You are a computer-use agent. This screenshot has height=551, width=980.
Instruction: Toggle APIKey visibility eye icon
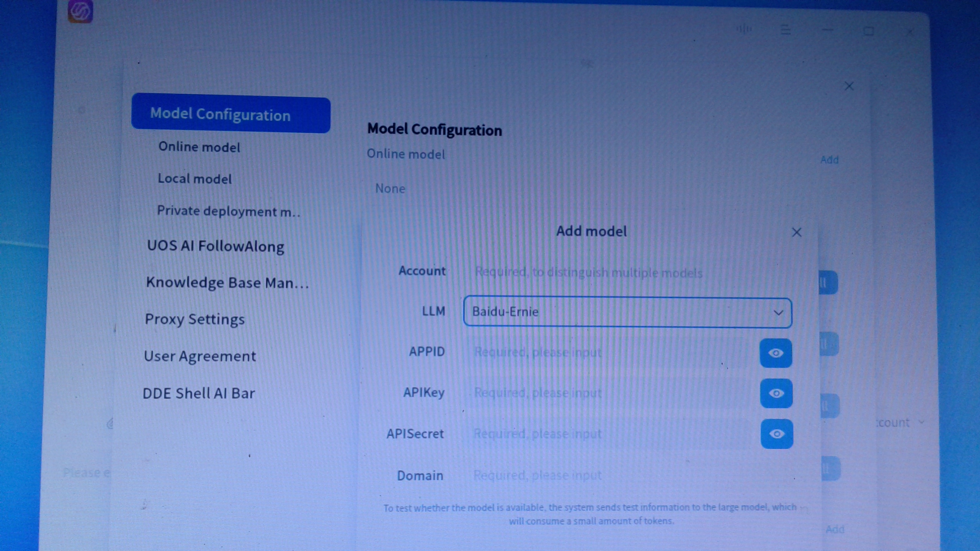(x=776, y=393)
